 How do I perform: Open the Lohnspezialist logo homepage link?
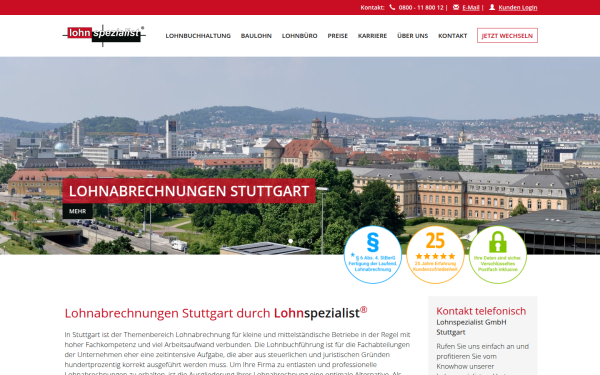pos(104,35)
